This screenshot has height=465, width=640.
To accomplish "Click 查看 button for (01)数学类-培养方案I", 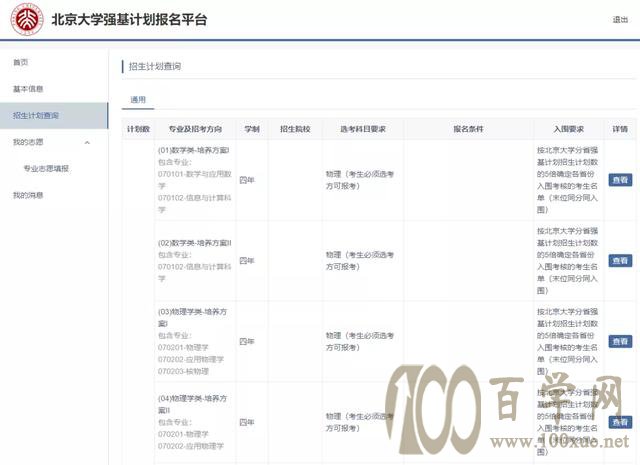I will [620, 180].
